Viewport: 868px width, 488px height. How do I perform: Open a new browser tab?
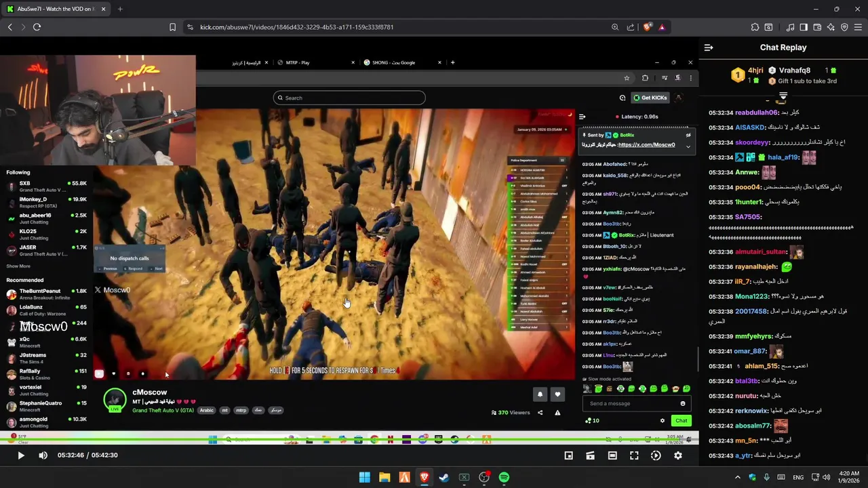point(120,9)
